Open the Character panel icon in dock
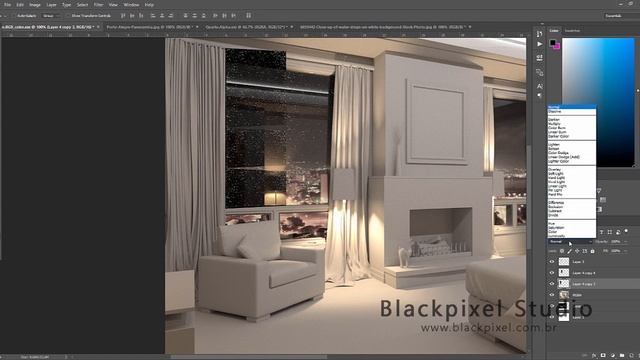 (x=540, y=86)
